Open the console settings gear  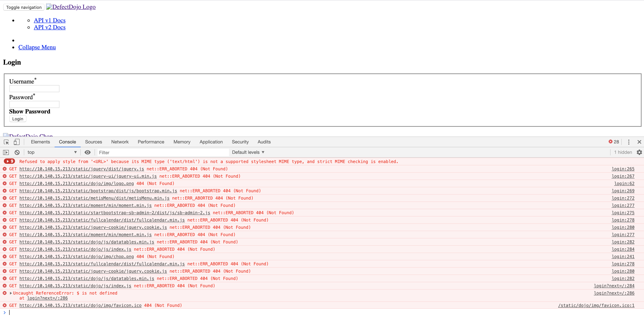click(639, 152)
